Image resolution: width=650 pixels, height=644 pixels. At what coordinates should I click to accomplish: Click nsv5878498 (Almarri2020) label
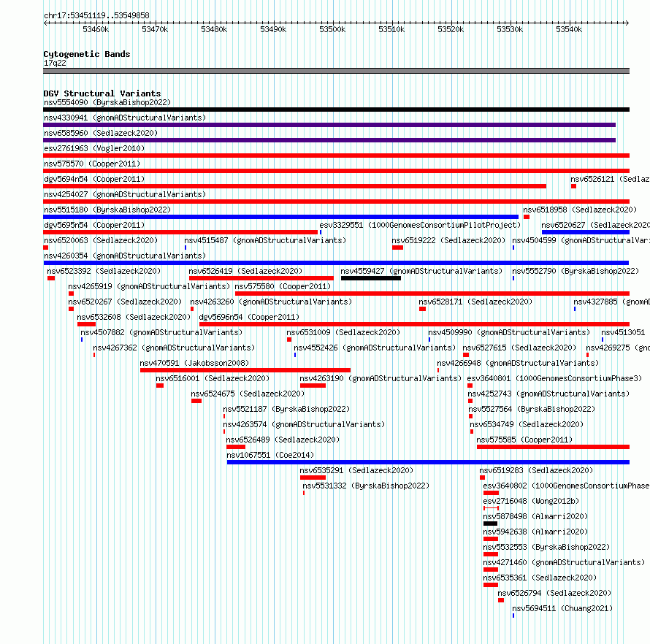[x=535, y=516]
